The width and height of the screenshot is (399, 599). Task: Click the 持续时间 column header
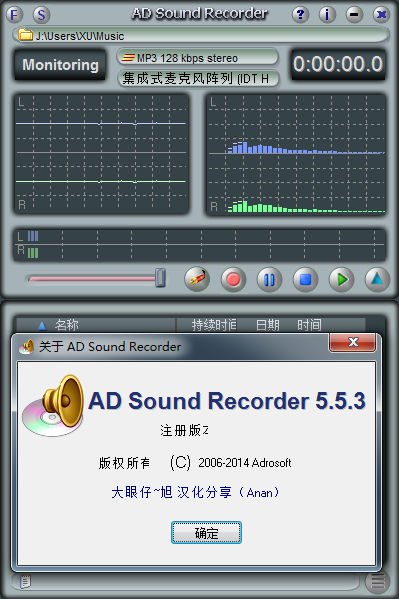coord(214,325)
